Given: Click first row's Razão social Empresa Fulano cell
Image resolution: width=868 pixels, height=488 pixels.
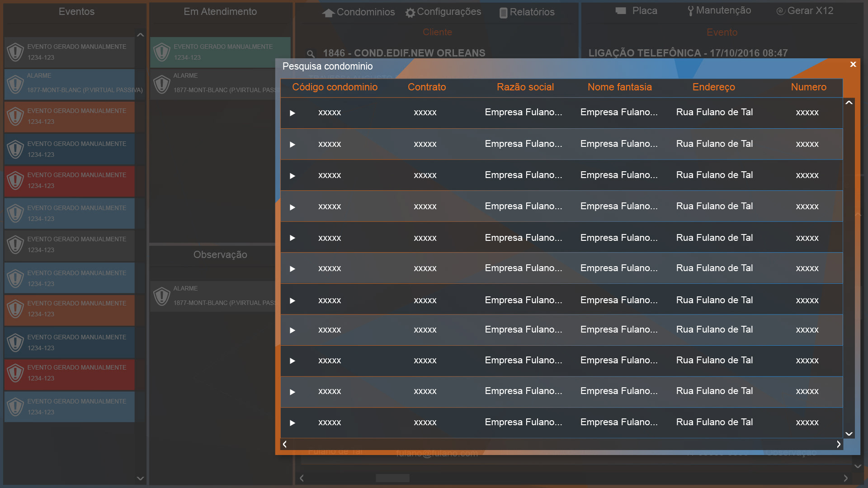Looking at the screenshot, I should (x=524, y=113).
